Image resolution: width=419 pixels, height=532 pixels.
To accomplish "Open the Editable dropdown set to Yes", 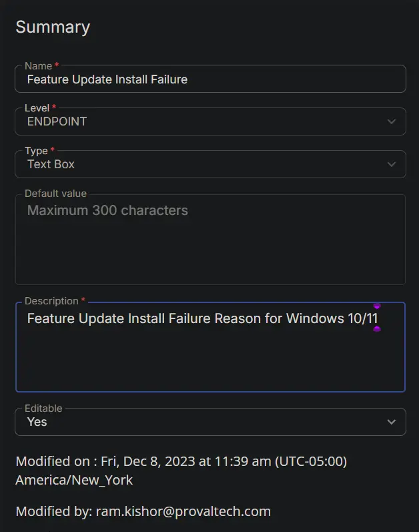I will pos(210,422).
